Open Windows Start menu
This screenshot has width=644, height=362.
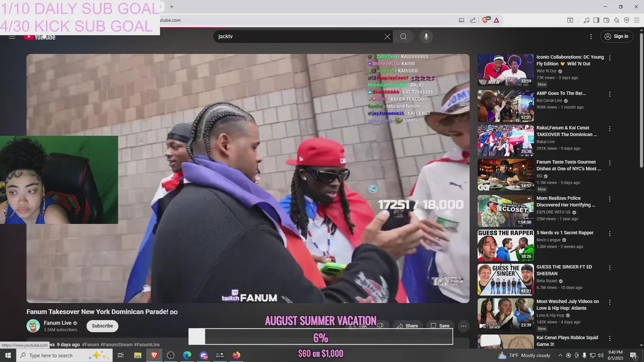8,355
